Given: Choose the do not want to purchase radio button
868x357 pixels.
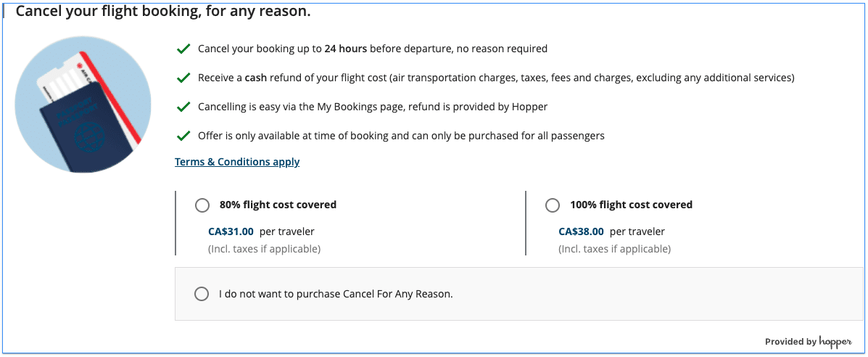Looking at the screenshot, I should [x=202, y=294].
